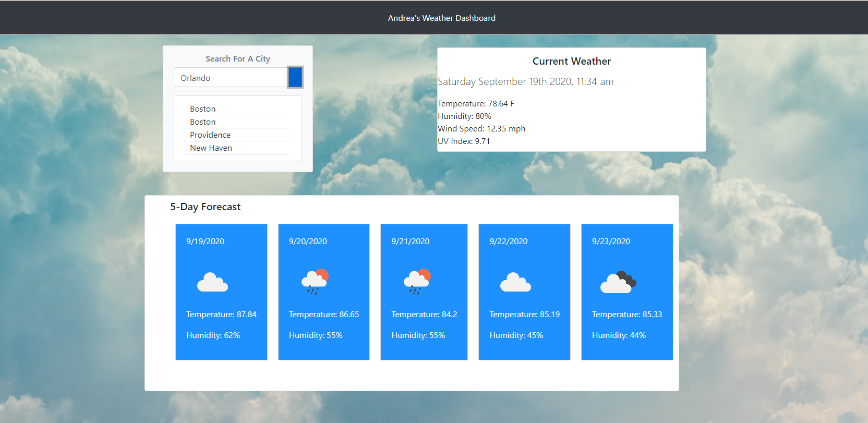Click the 5-Day Forecast heading
Image resolution: width=868 pixels, height=423 pixels.
tap(205, 207)
